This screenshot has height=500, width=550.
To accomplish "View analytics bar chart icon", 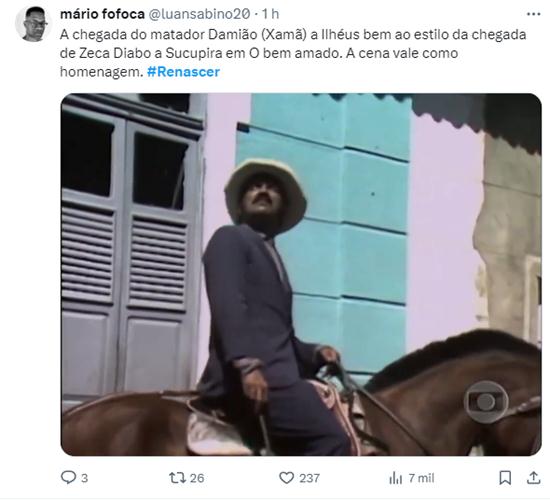I will (x=396, y=478).
